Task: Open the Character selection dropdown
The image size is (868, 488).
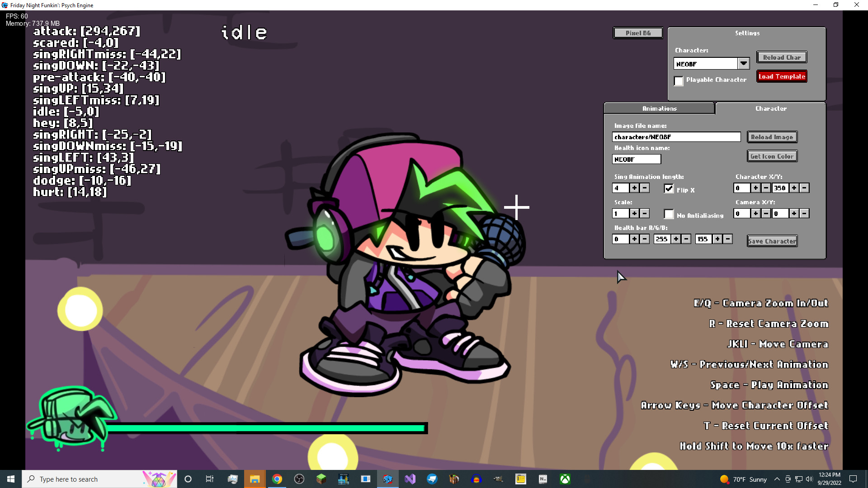Action: 744,63
